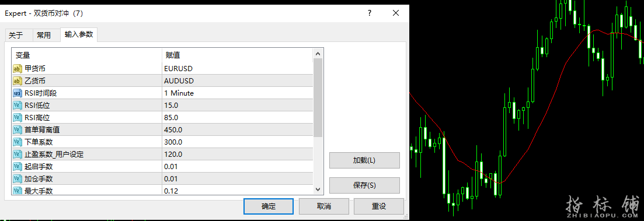Select the 0.01 value for 加仓手数
Viewport: 644px width, 221px height.
237,179
